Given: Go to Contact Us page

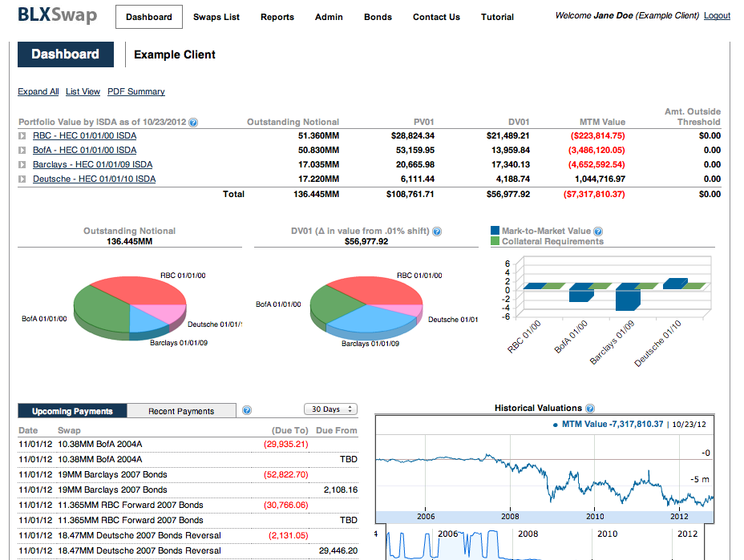Looking at the screenshot, I should (x=436, y=17).
